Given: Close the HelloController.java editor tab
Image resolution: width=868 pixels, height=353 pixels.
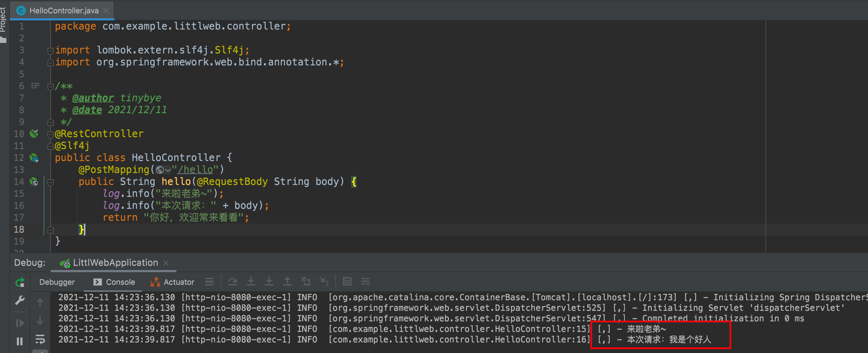Looking at the screenshot, I should pos(106,11).
